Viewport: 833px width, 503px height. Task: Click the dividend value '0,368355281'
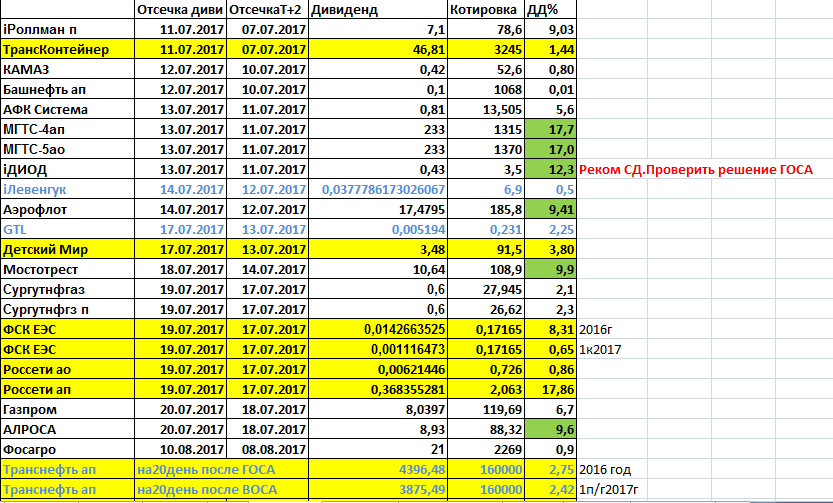tap(378, 389)
